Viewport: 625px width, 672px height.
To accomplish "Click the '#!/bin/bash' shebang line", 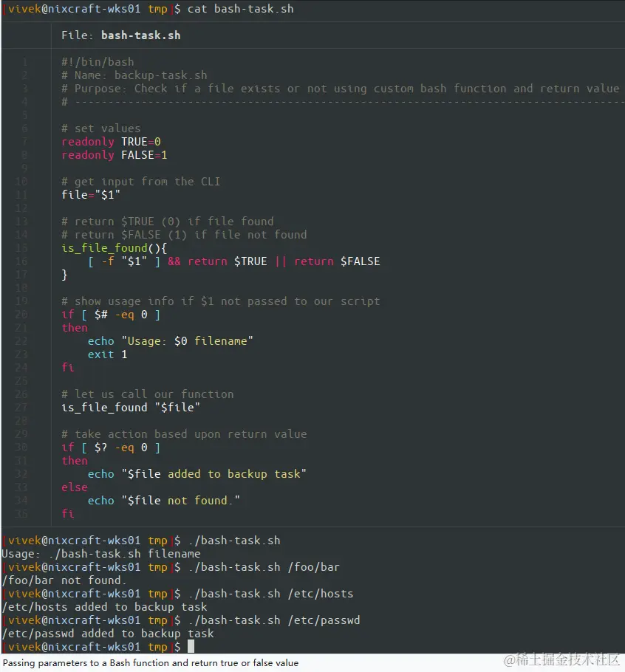I will click(98, 62).
